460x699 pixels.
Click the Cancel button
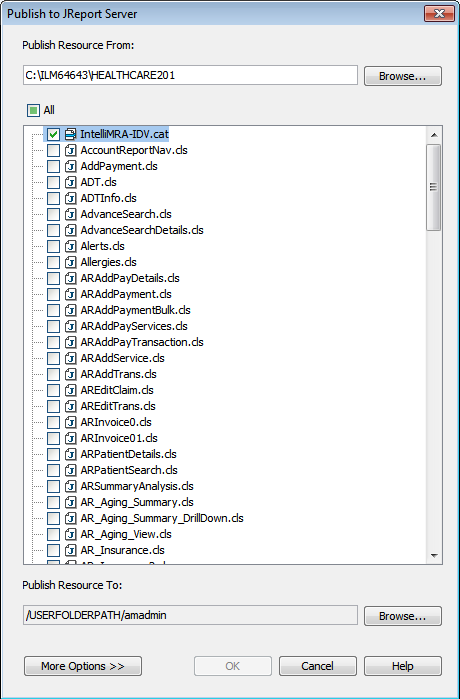click(318, 666)
